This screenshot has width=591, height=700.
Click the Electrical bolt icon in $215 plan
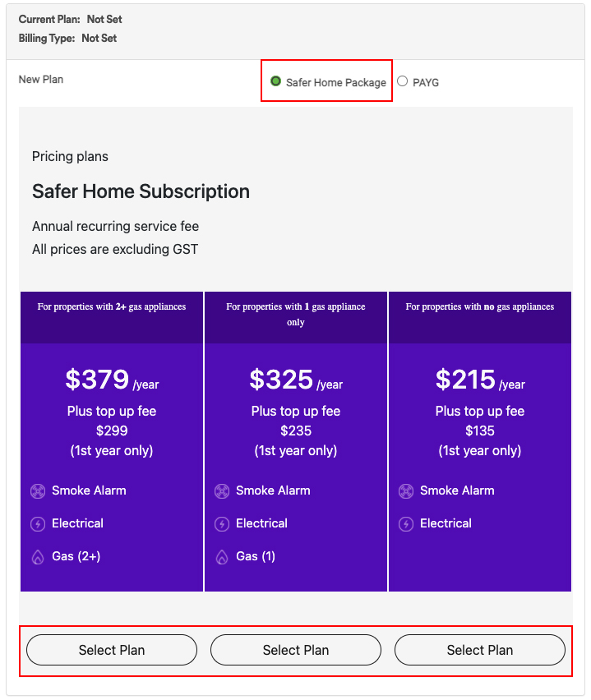click(406, 523)
